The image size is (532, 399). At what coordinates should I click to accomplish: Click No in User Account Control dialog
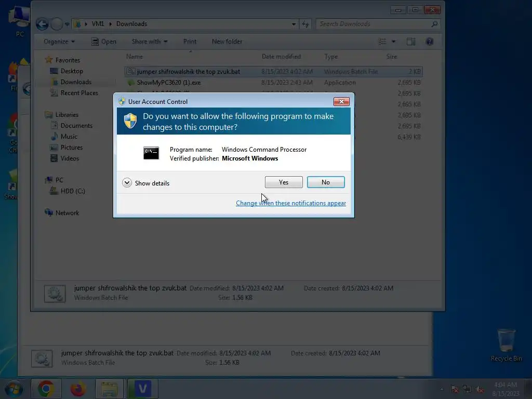[326, 182]
